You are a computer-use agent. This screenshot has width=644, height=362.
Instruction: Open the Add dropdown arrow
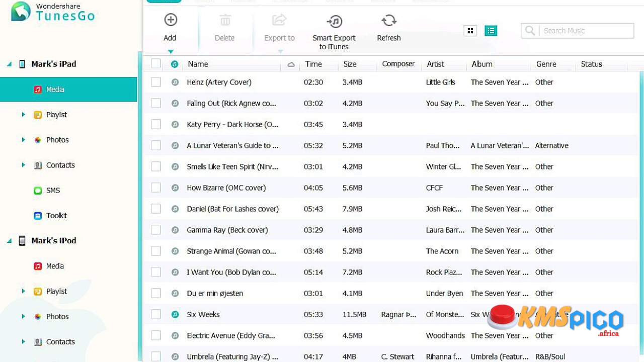[171, 51]
